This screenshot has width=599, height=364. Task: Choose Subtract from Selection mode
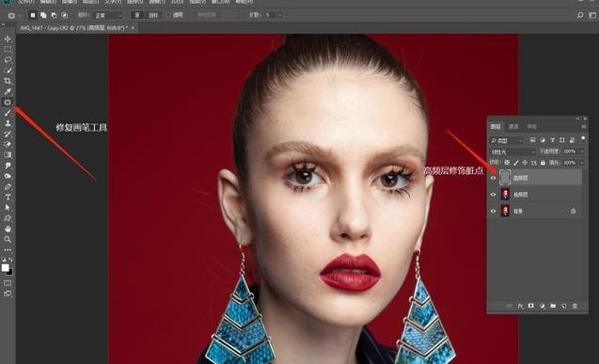pyautogui.click(x=54, y=15)
